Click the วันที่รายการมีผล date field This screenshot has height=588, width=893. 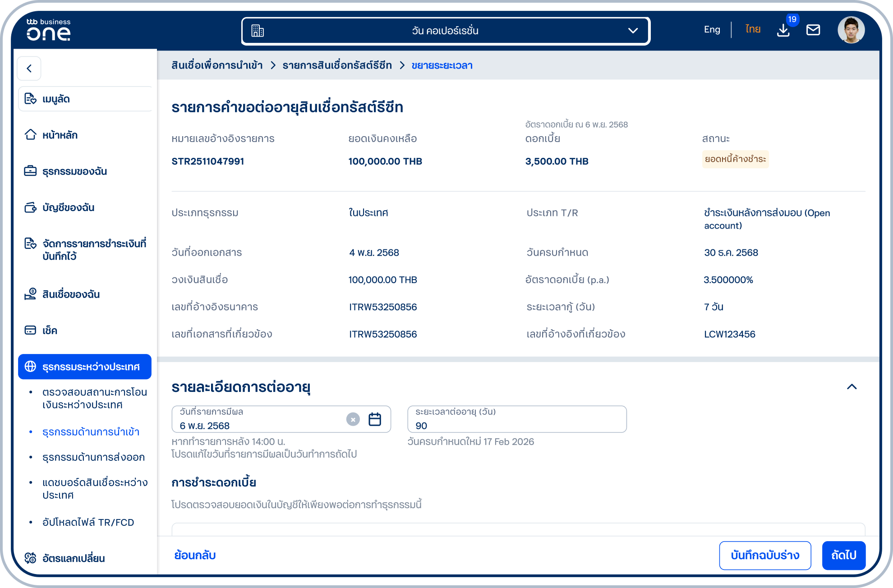[x=281, y=419]
